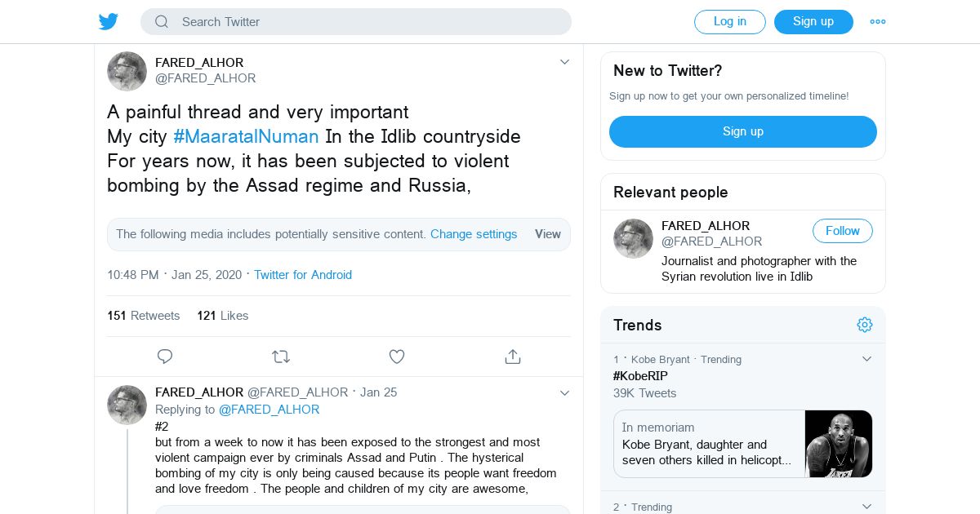Follow FARED_ALHOR in Relevant people

tap(842, 231)
